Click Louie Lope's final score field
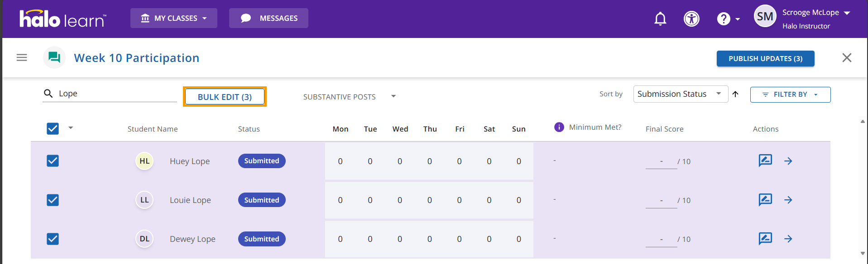The width and height of the screenshot is (868, 264). 661,200
